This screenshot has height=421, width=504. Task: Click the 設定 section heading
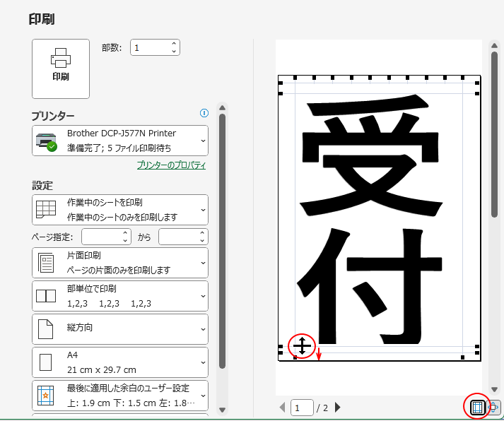[x=42, y=185]
